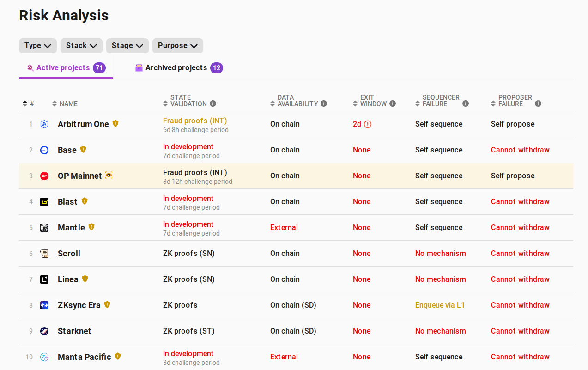Click the 71 count badge on Active projects
The height and width of the screenshot is (370, 588).
pyautogui.click(x=99, y=68)
